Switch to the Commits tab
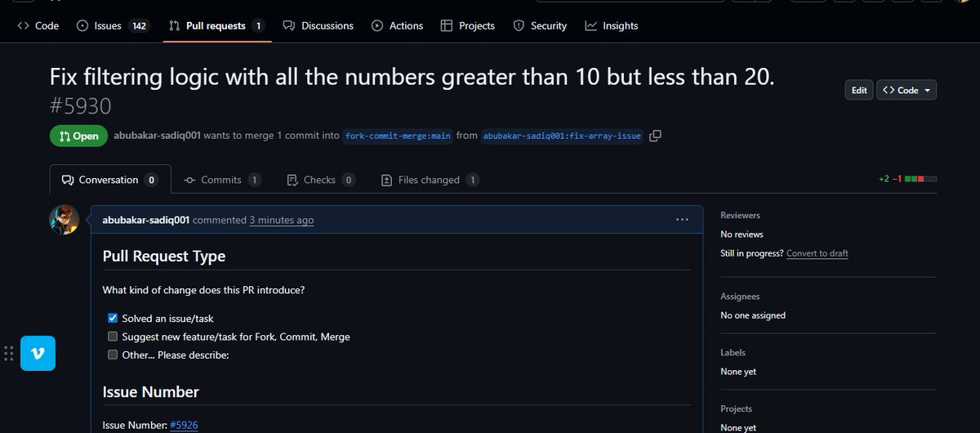The width and height of the screenshot is (980, 433). coord(222,180)
